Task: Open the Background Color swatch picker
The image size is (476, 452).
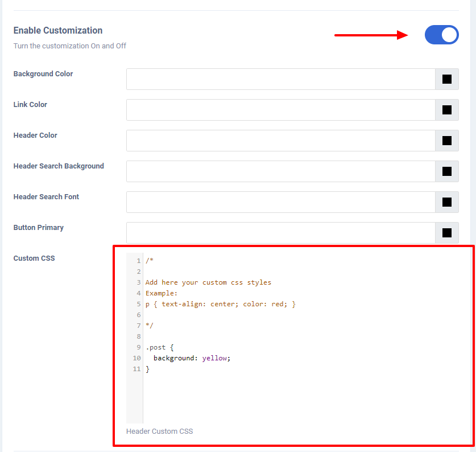Action: [x=447, y=79]
